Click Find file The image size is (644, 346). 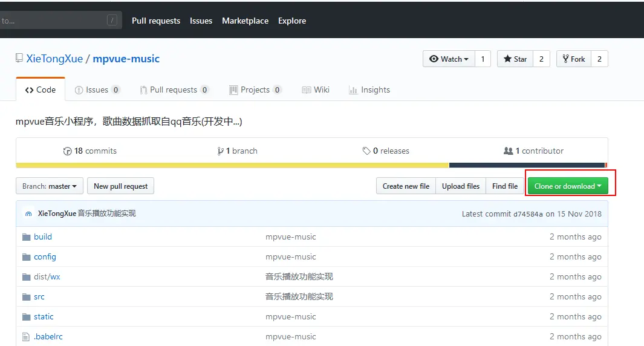[505, 186]
